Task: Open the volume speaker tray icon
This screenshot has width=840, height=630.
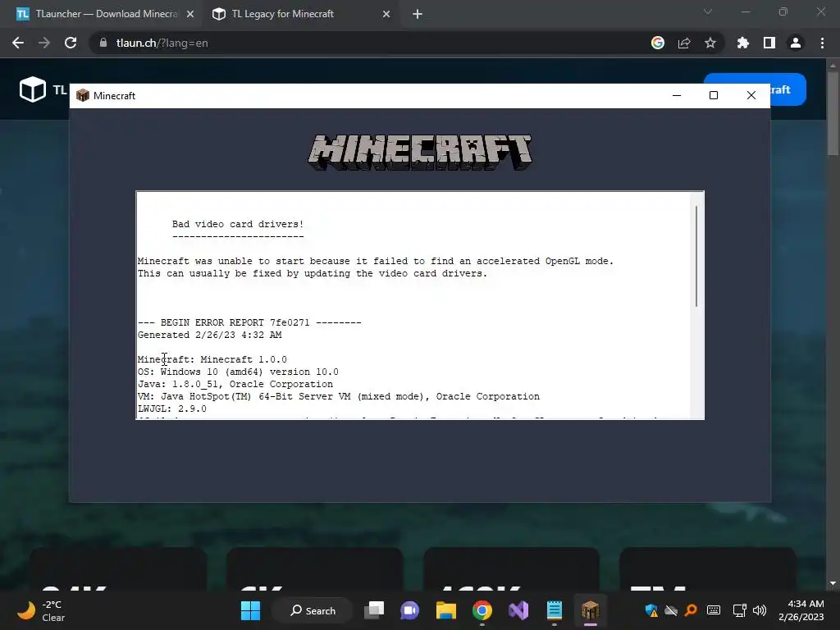Action: click(x=760, y=610)
